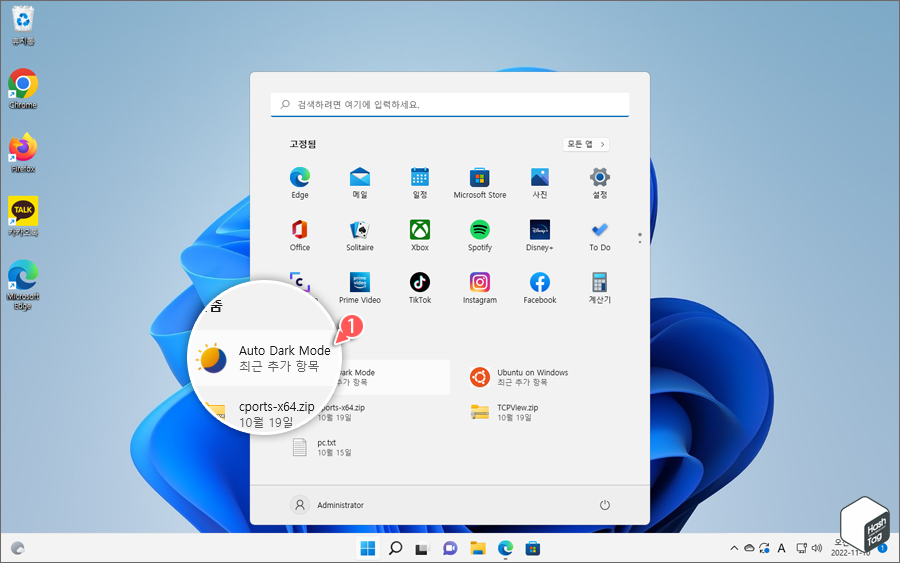The width and height of the screenshot is (900, 563).
Task: Open File Explorer from taskbar
Action: tap(478, 549)
